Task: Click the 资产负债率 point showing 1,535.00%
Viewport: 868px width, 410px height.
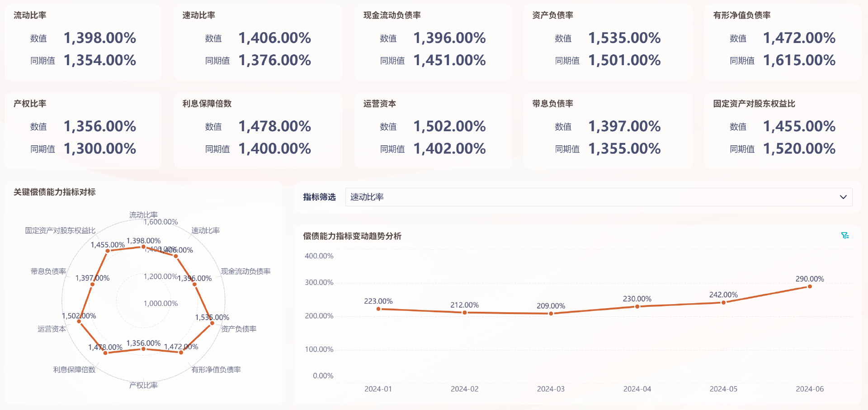Action: pyautogui.click(x=212, y=324)
